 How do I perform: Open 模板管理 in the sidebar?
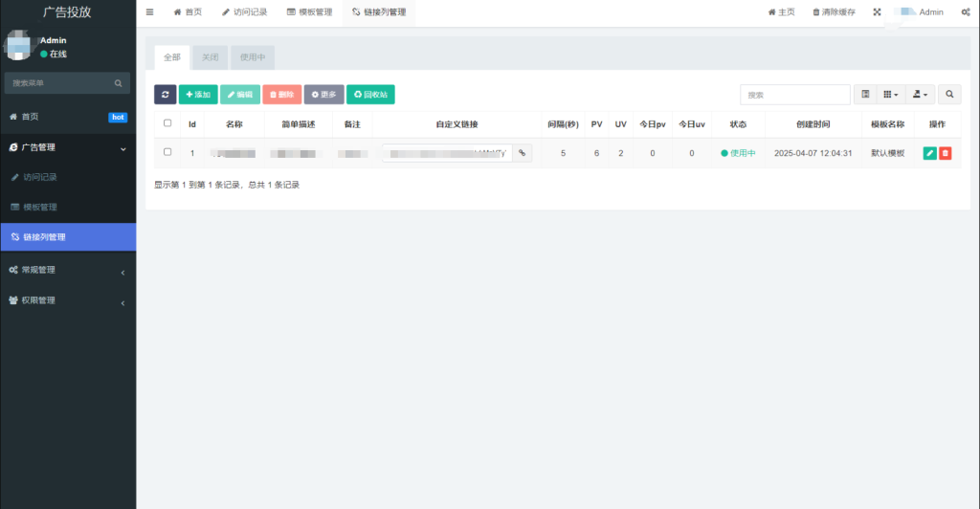click(68, 208)
